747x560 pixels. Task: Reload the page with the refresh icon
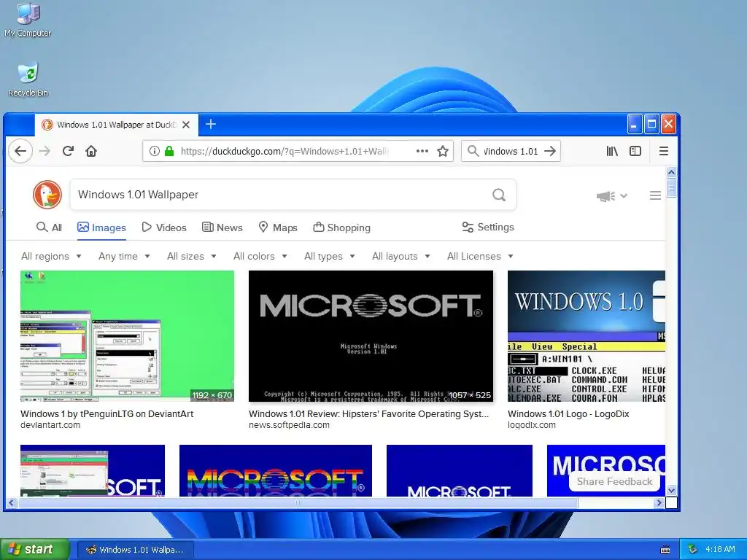point(68,152)
